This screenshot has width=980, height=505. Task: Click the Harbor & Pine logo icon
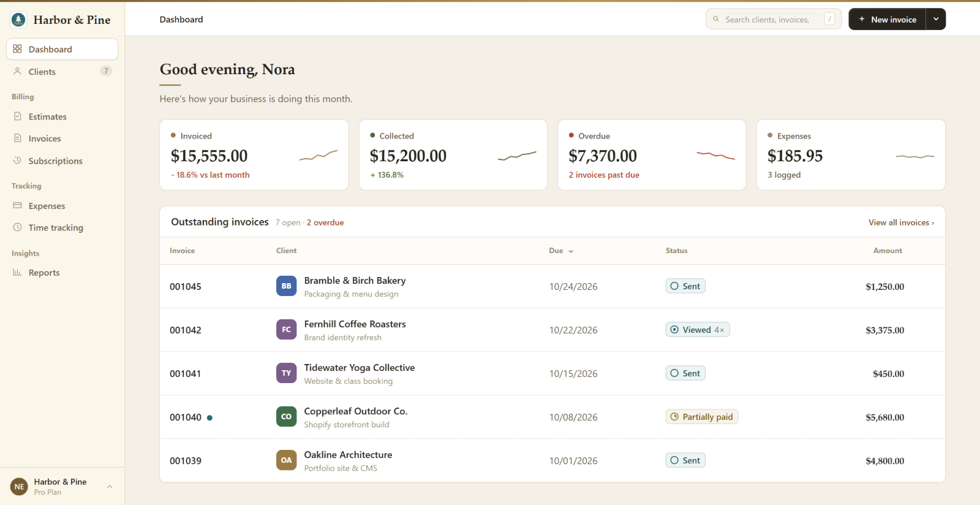pyautogui.click(x=18, y=20)
